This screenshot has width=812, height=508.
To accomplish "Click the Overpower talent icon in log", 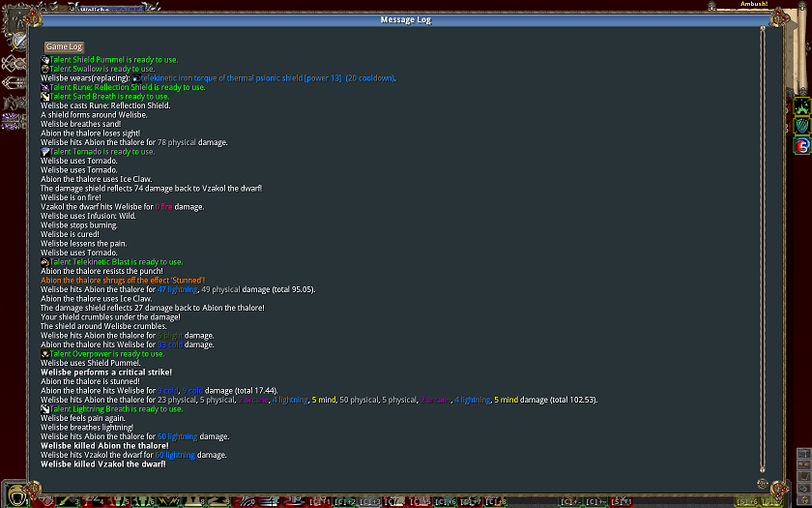I will pyautogui.click(x=45, y=354).
